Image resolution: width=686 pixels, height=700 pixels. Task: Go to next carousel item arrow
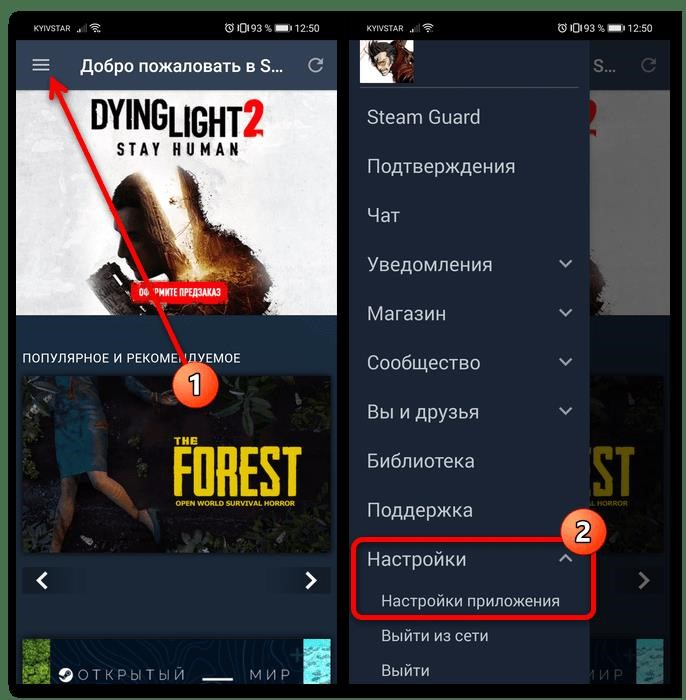(311, 580)
